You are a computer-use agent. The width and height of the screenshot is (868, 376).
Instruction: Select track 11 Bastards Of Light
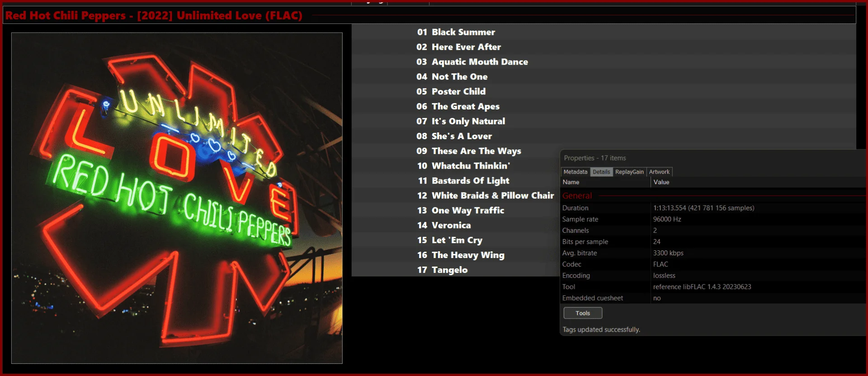[x=456, y=181]
